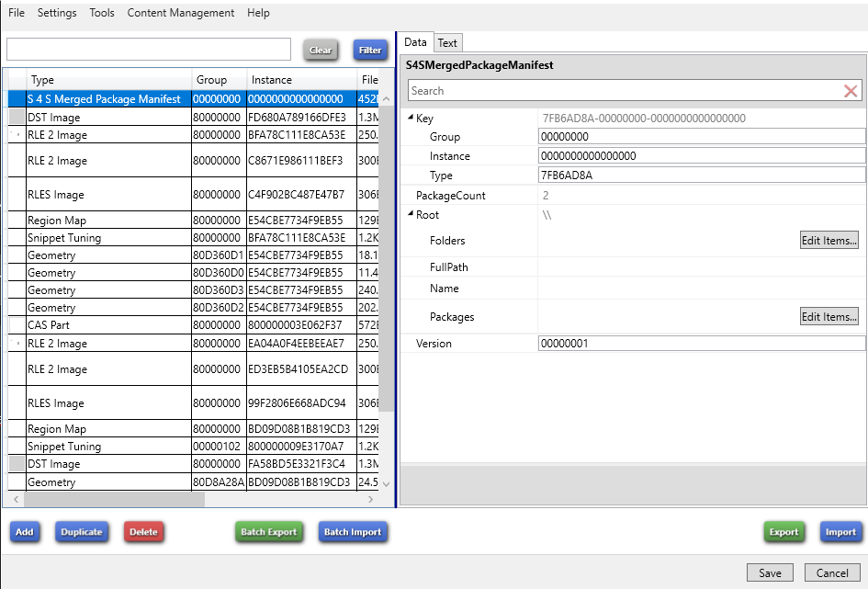The image size is (868, 589).
Task: Focus the resource filter text box
Action: tap(149, 50)
